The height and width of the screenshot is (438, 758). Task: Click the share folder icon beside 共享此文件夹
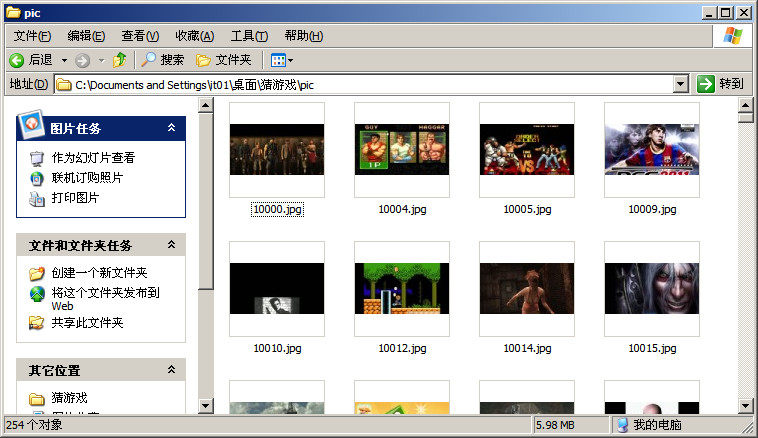coord(37,322)
